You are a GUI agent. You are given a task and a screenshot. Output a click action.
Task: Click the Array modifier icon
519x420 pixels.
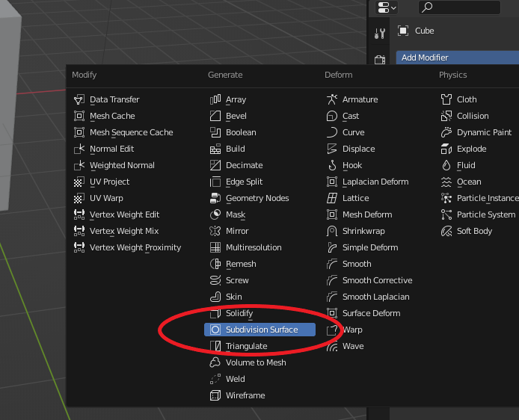(x=215, y=99)
